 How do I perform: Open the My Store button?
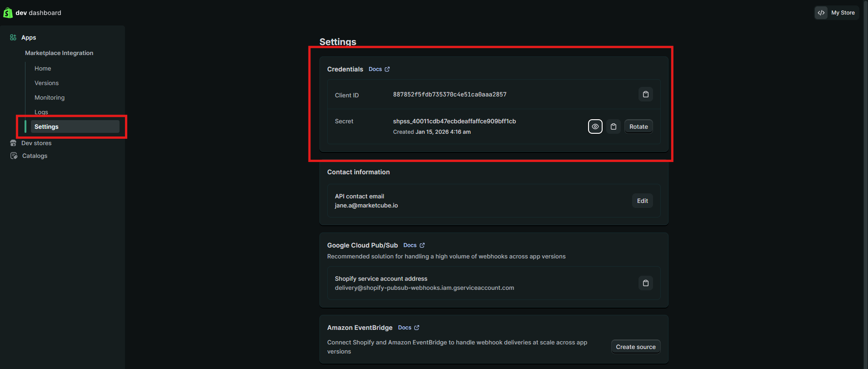[837, 13]
